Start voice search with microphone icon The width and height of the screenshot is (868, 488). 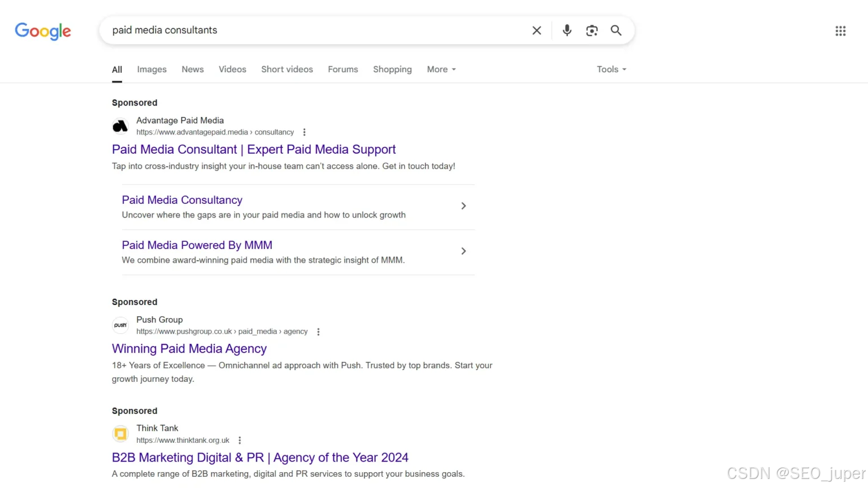click(x=567, y=30)
